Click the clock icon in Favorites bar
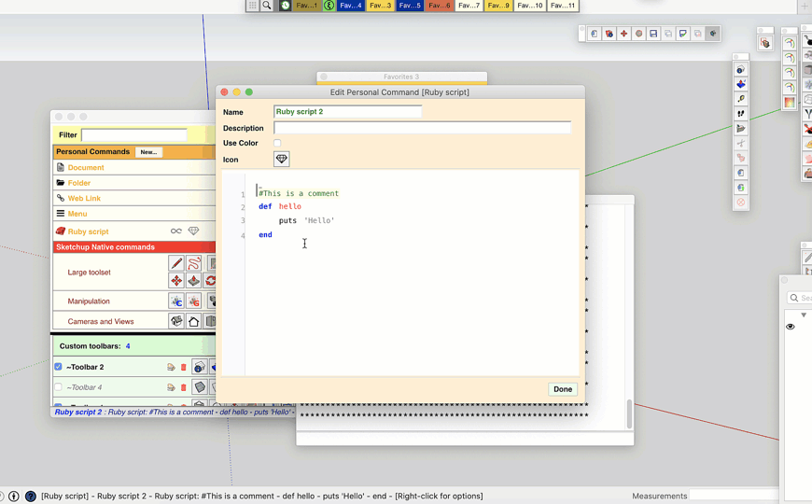The width and height of the screenshot is (812, 504). [286, 6]
